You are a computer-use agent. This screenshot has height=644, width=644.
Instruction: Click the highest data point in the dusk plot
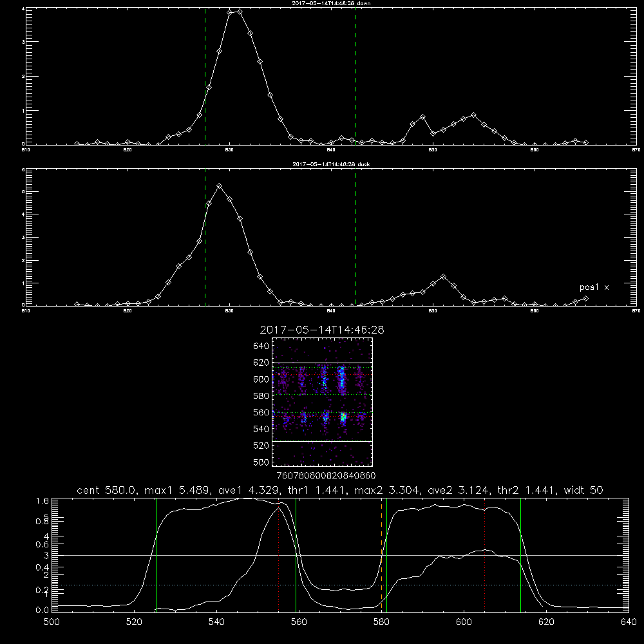220,186
